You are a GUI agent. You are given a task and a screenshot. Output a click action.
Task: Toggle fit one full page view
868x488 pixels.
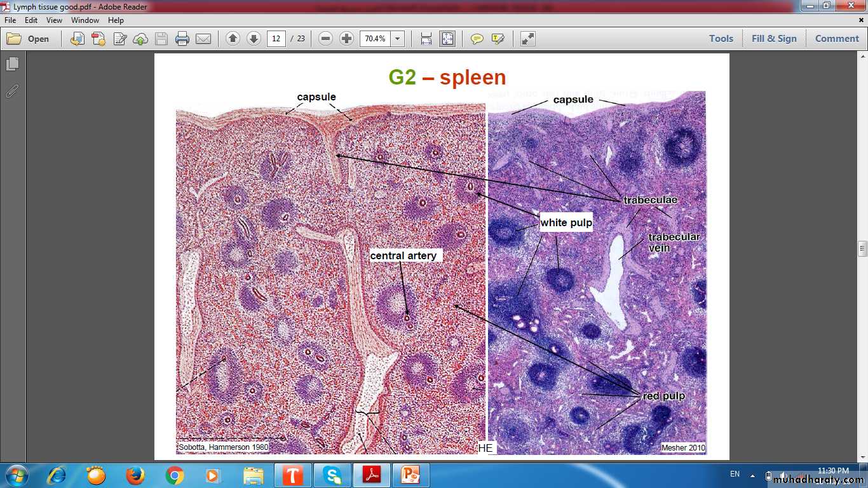(x=447, y=39)
